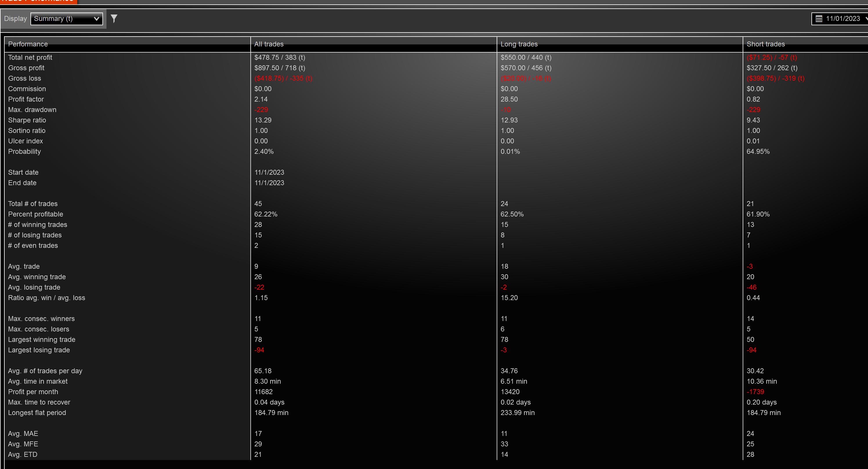
Task: Select the Gross profit row label
Action: tap(26, 68)
